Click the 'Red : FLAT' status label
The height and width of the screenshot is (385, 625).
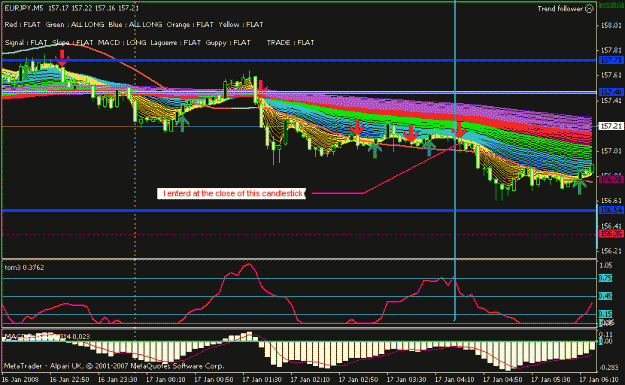click(23, 25)
